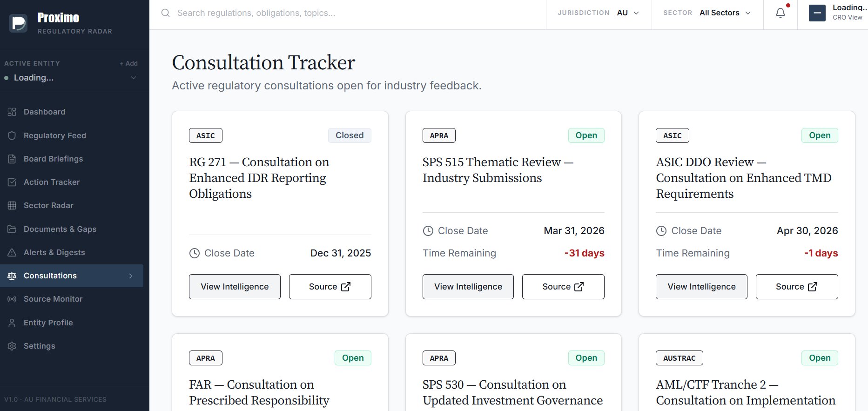Click ASIC tag on DDO Review card

pyautogui.click(x=673, y=135)
